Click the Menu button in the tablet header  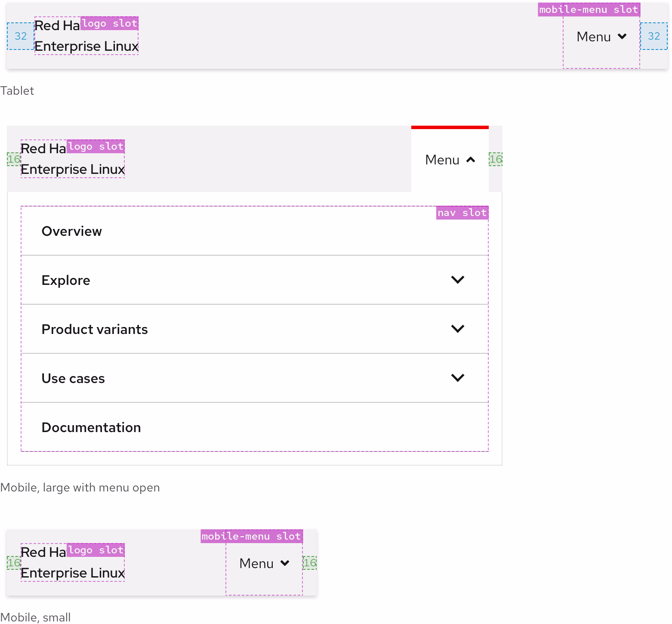click(601, 37)
